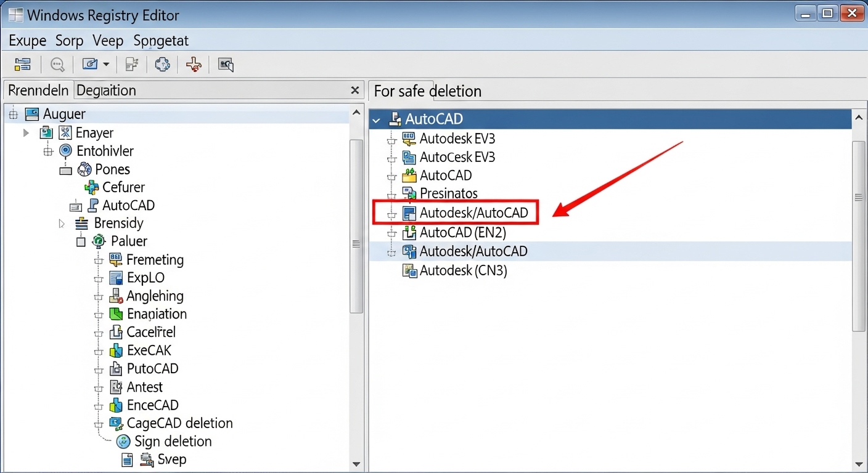
Task: Click the AutoCesk EV3 icon
Action: tap(409, 157)
